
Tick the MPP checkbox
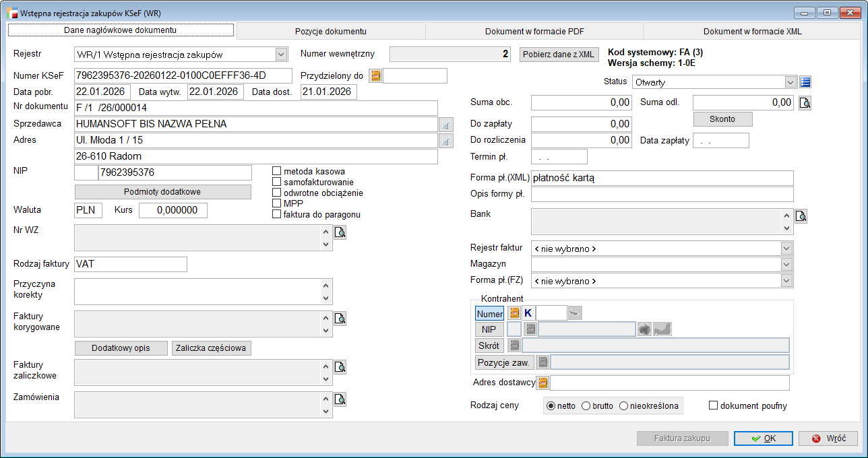click(x=276, y=203)
